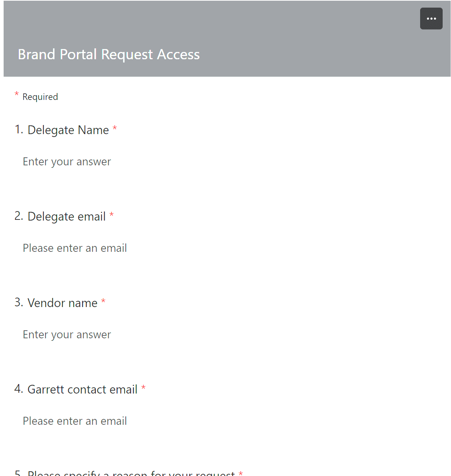The width and height of the screenshot is (451, 476).
Task: Click the Vendor name answer field
Action: coord(227,335)
